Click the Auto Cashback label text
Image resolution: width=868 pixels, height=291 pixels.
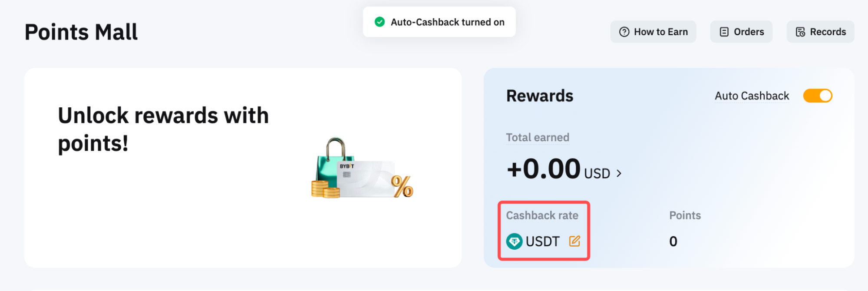(x=752, y=96)
